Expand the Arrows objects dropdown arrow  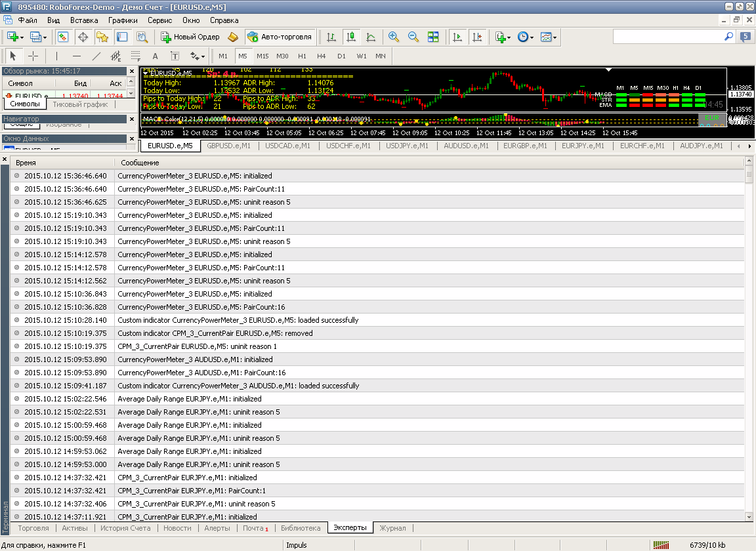(203, 56)
